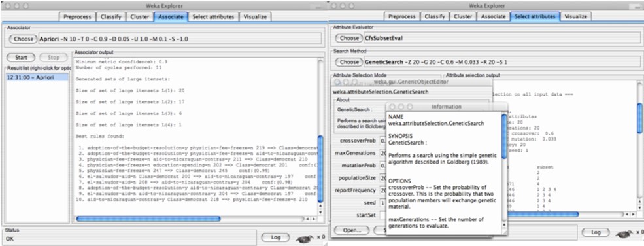Click the Associator output horizontal scrollbar thumb
This screenshot has height=246, width=644.
148,219
